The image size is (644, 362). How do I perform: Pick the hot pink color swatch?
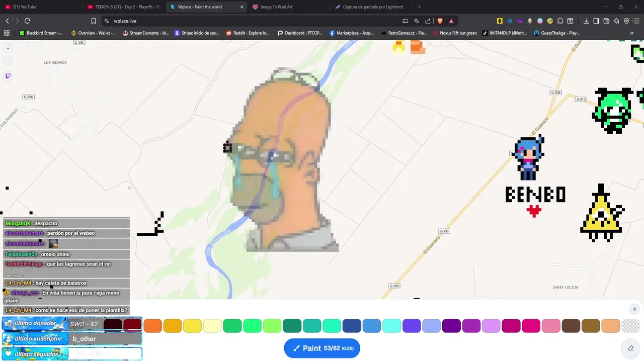[531, 325]
